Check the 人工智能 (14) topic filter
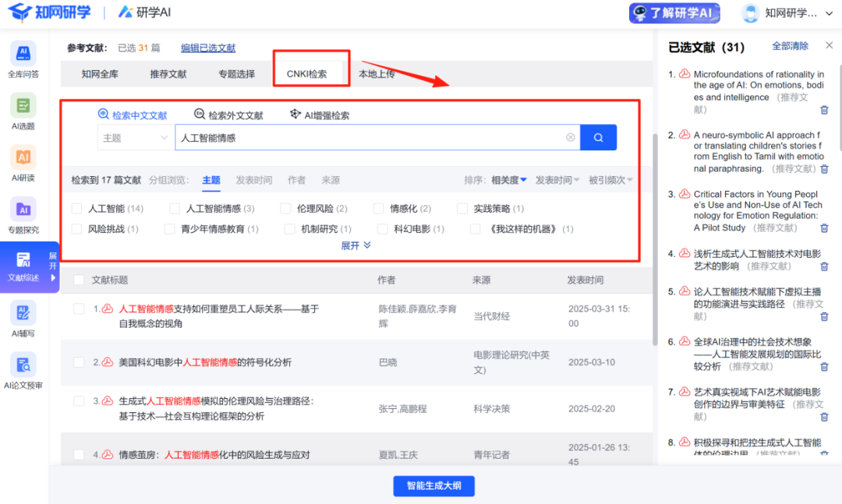 (76, 209)
